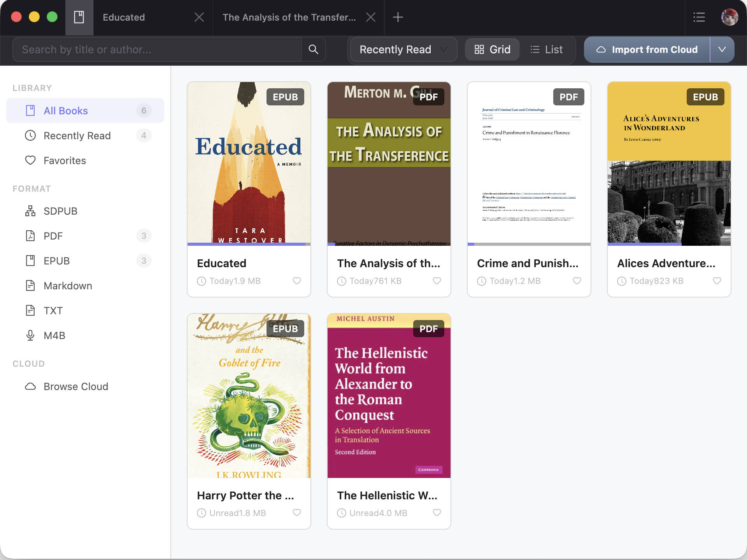
Task: Favorite the Educated book heart
Action: [x=297, y=281]
